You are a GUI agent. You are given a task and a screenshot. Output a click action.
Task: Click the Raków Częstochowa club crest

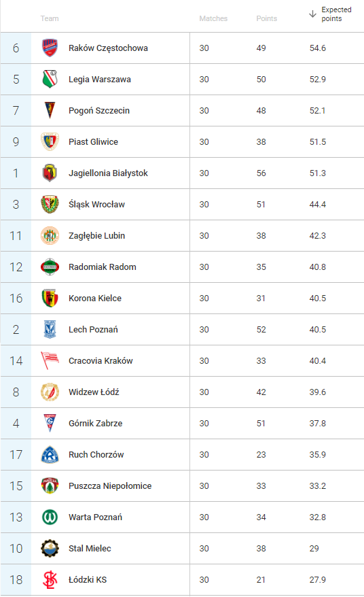click(50, 48)
